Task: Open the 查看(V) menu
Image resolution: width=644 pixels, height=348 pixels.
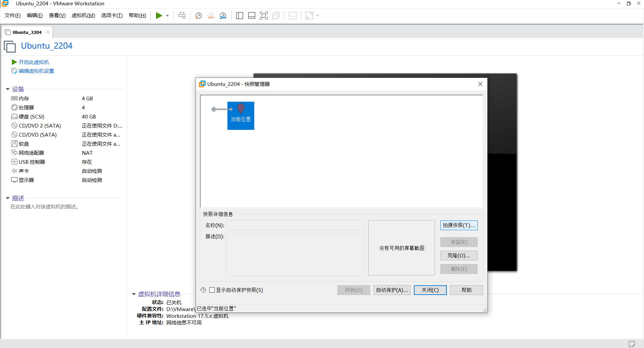Action: coord(57,15)
